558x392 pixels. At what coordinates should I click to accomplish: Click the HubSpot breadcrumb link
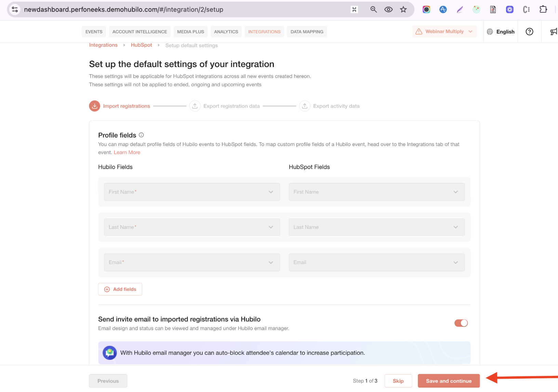pos(142,45)
